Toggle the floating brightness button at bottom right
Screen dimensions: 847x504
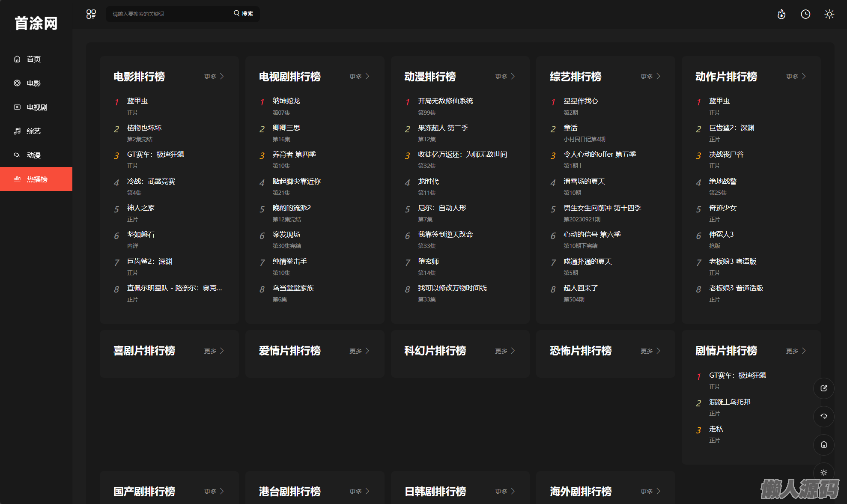[823, 472]
